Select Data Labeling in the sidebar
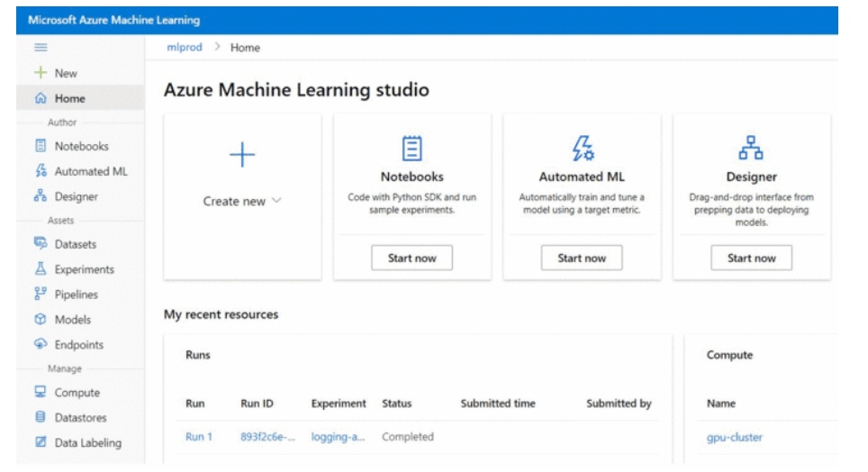The width and height of the screenshot is (868, 472). tap(78, 442)
